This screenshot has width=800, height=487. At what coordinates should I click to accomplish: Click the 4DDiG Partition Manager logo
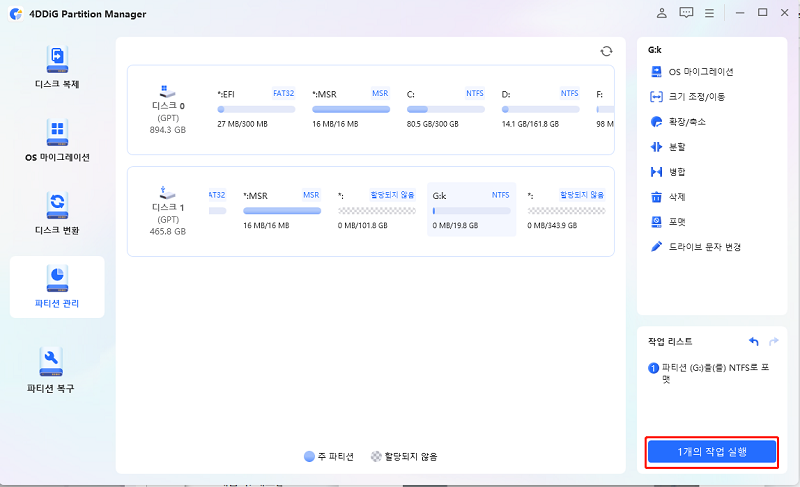click(x=16, y=14)
